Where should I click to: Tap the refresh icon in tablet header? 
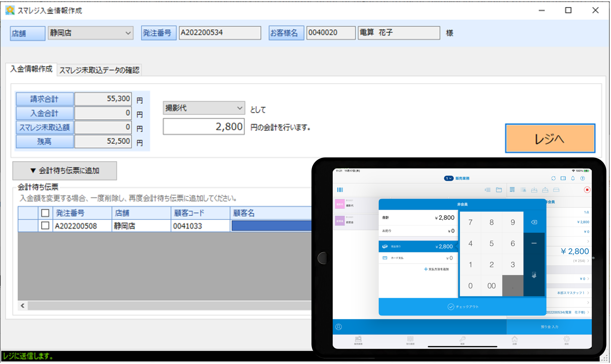point(553,178)
